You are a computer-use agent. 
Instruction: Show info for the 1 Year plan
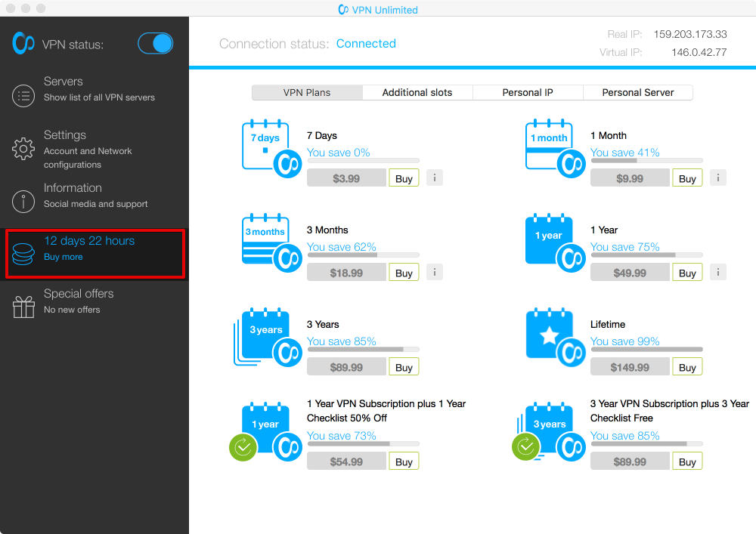click(x=718, y=272)
